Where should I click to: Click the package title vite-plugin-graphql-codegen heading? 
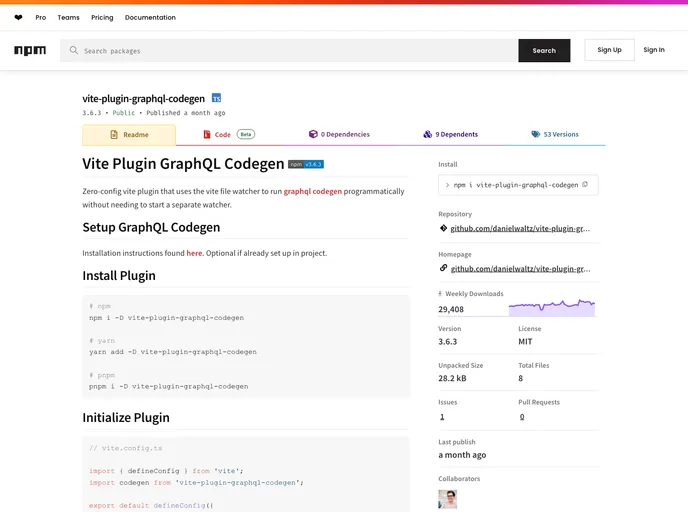[x=143, y=99]
